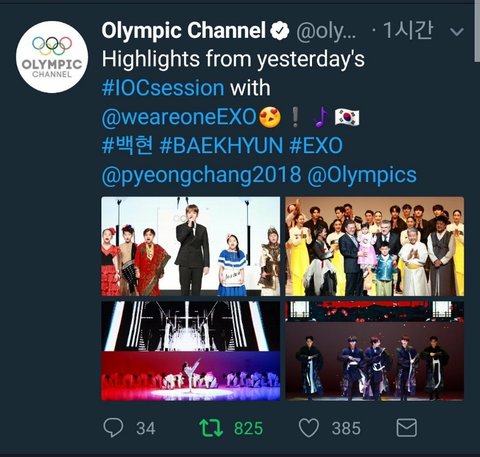View the group photo with hanbok performers
This screenshot has height=457, width=480.
tap(375, 246)
